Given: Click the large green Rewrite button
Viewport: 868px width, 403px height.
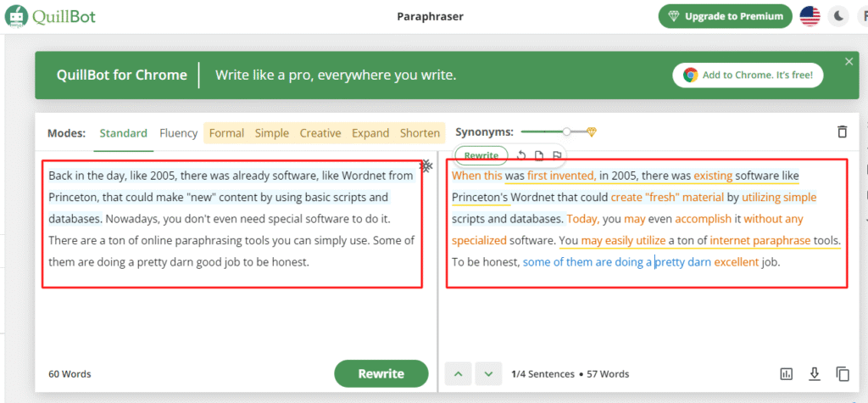Looking at the screenshot, I should (x=381, y=373).
